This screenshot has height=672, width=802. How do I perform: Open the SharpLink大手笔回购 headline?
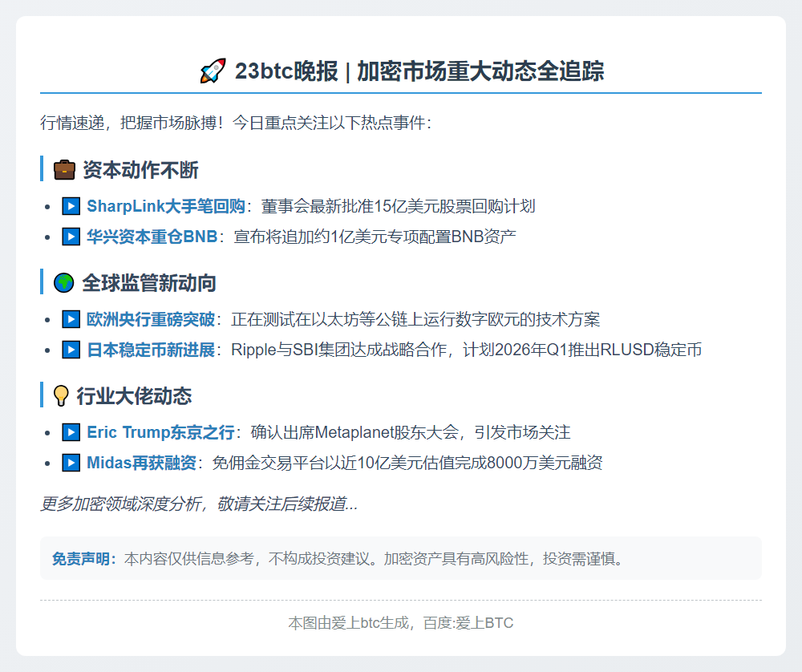coord(161,205)
